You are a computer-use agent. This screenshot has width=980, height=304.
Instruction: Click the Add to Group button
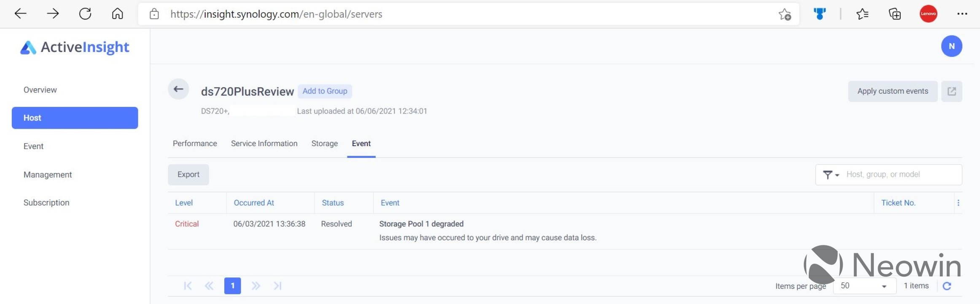click(x=325, y=91)
